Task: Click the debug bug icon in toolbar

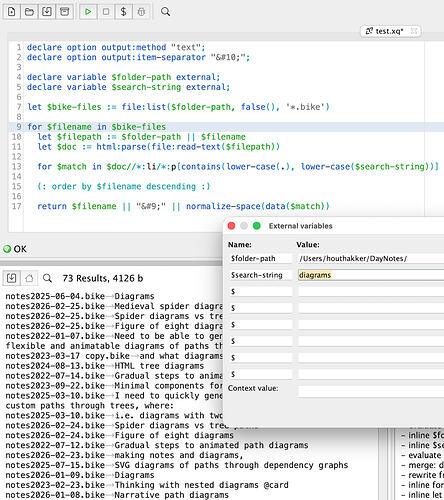Action: coord(141,12)
